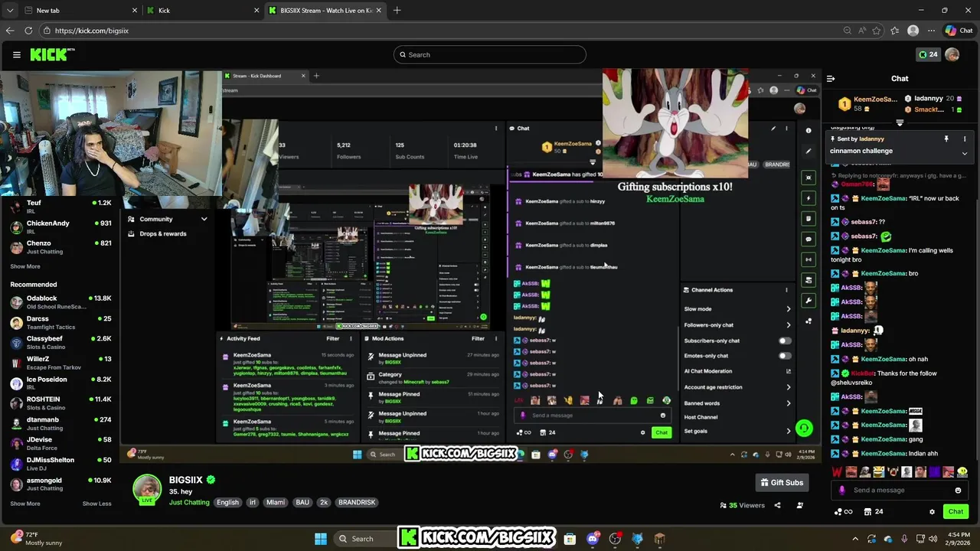Open browser zoom control in address bar
This screenshot has width=980, height=551.
pyautogui.click(x=847, y=31)
